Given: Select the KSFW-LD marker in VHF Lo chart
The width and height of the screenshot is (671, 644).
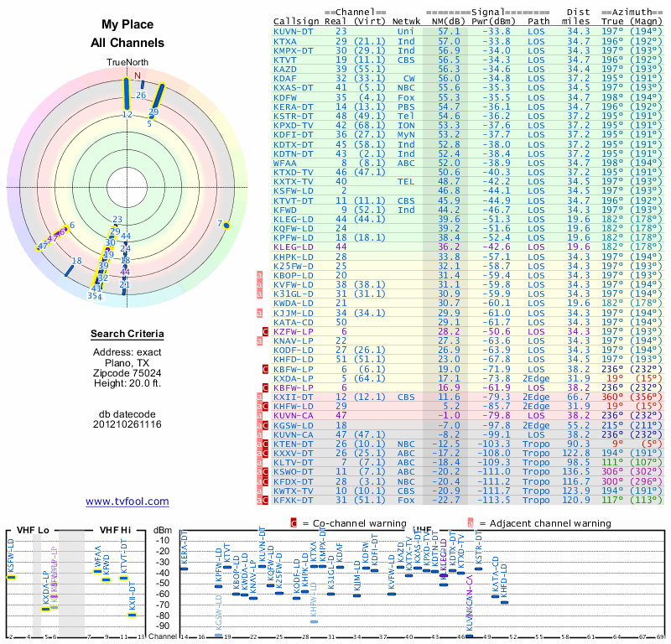Looking at the screenshot, I should (x=11, y=577).
